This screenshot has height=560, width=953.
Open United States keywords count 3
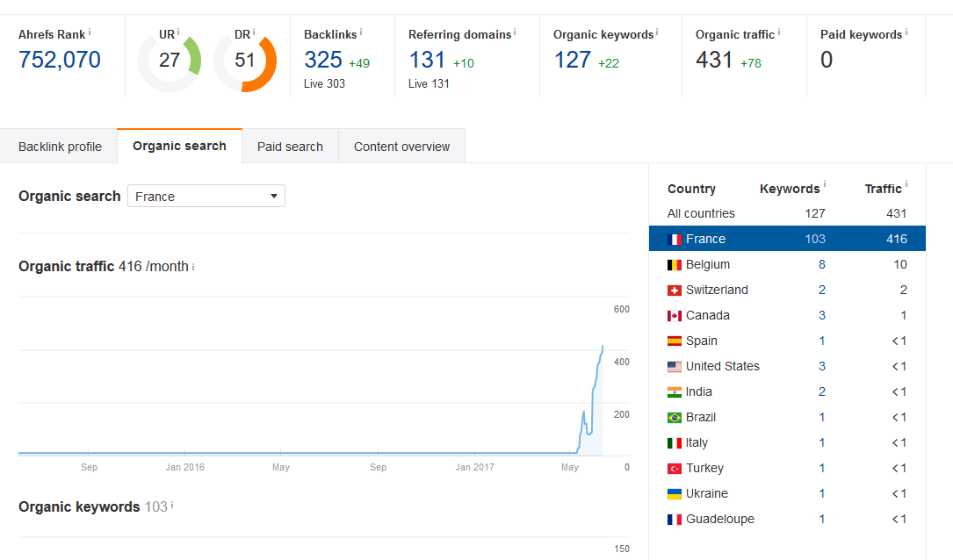(x=822, y=367)
